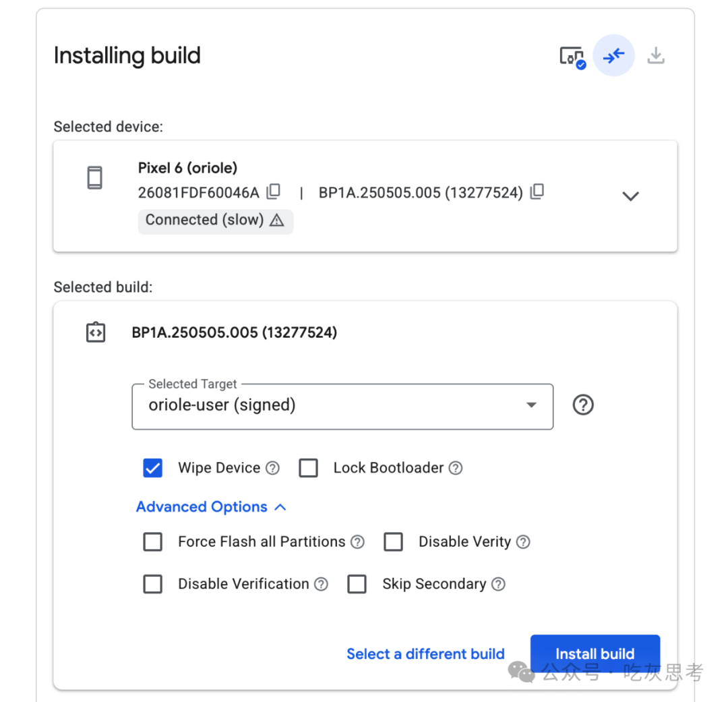Click the connected device status icon
This screenshot has width=728, height=702.
click(573, 57)
